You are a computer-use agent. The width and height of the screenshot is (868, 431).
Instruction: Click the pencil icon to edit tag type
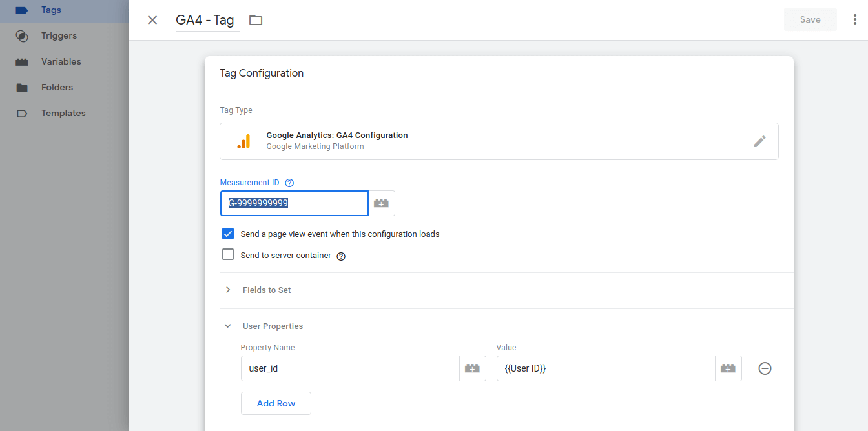click(x=759, y=141)
